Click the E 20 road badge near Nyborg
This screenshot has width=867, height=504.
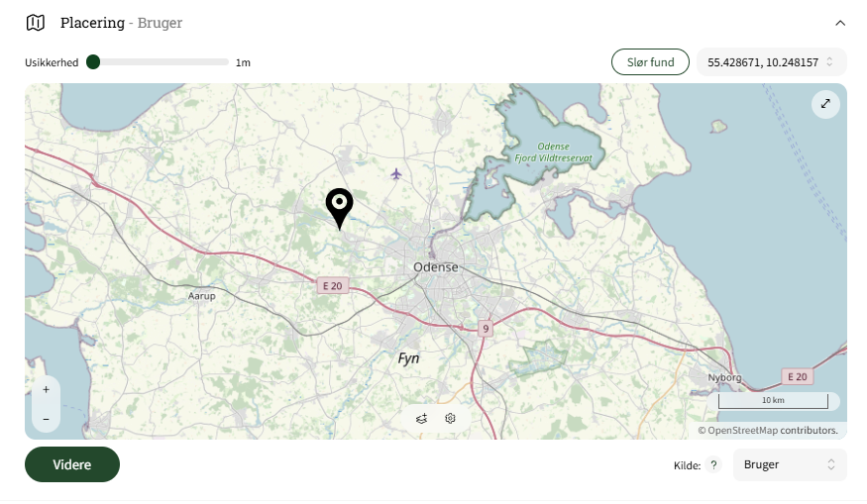[x=797, y=376]
